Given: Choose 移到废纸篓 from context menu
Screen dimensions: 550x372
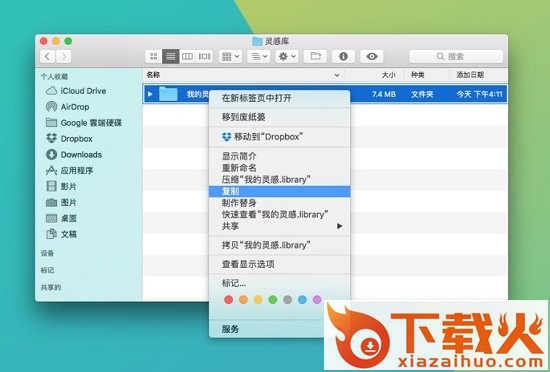Looking at the screenshot, I should (x=280, y=117).
